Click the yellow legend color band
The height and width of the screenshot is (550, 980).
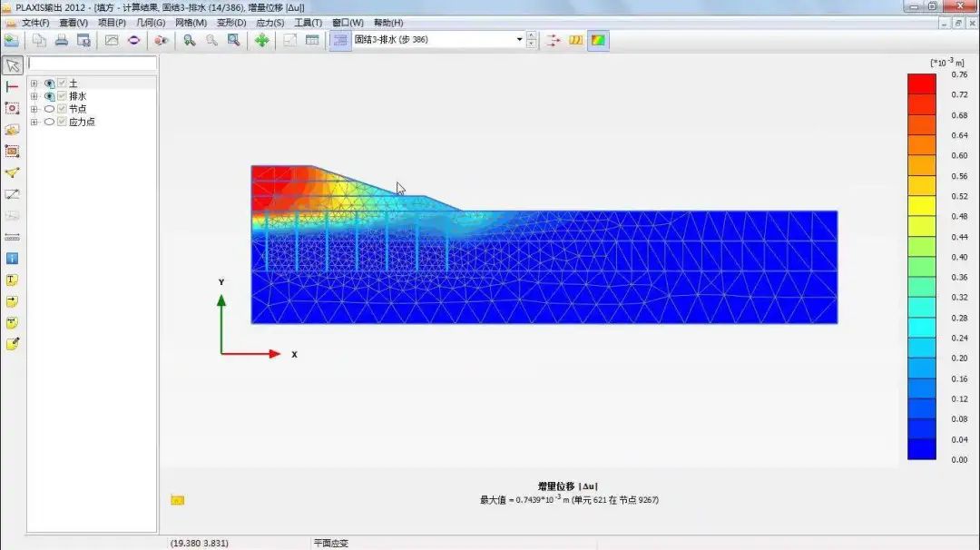pyautogui.click(x=921, y=206)
